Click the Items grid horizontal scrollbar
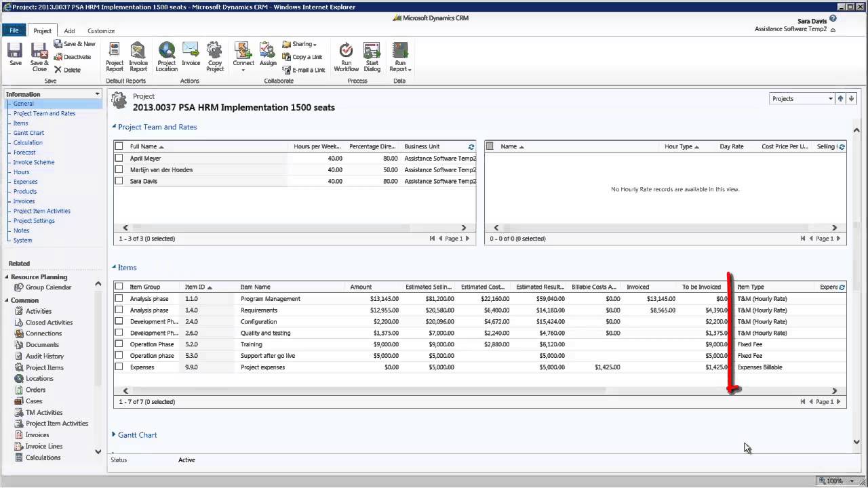868x488 pixels. (368, 390)
